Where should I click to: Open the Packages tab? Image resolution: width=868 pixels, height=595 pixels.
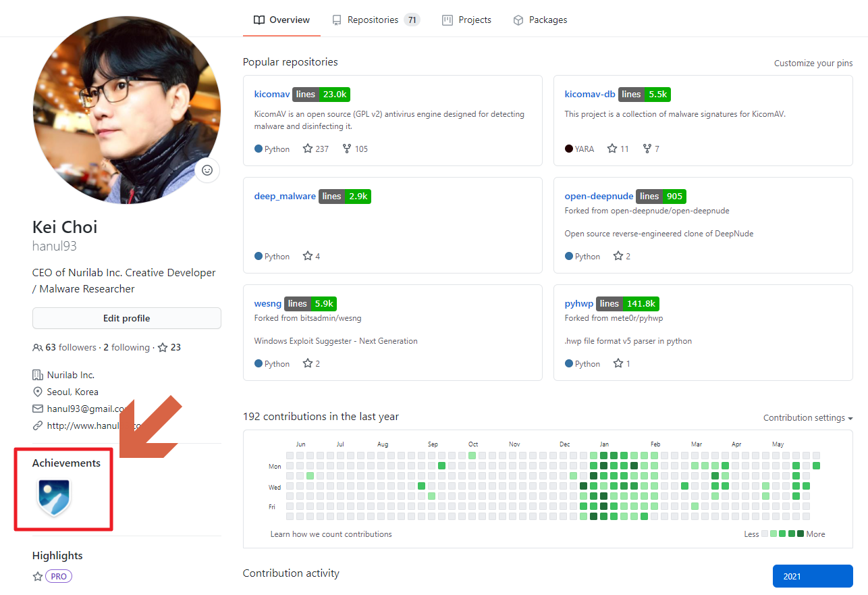click(540, 20)
